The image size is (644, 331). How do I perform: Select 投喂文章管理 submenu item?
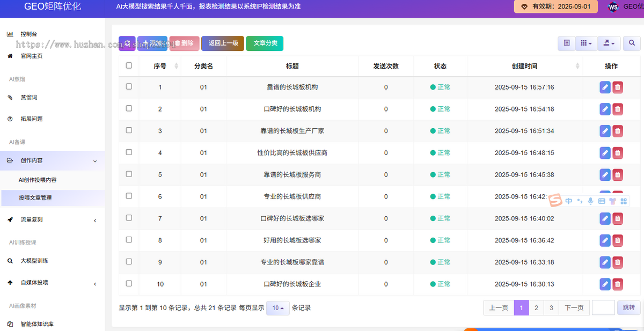click(x=53, y=198)
